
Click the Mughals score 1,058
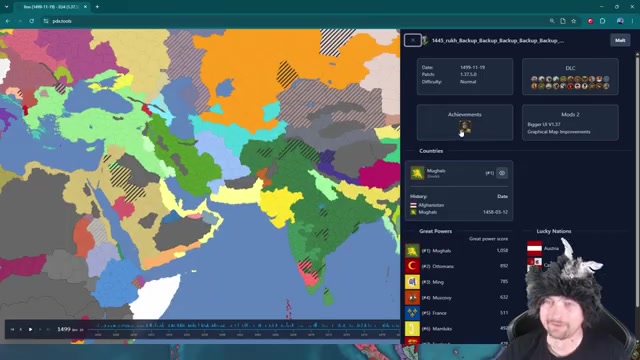point(502,251)
